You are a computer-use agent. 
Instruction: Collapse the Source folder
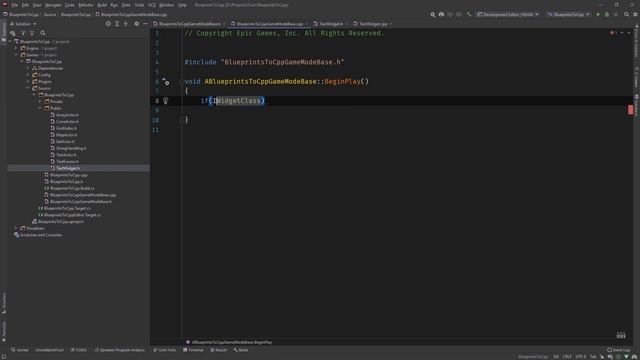pos(28,88)
